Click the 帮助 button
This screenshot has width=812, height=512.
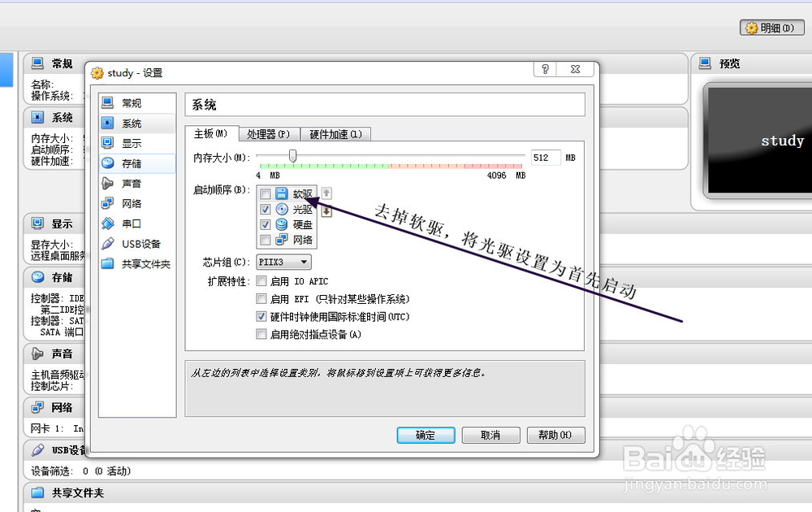coord(555,435)
